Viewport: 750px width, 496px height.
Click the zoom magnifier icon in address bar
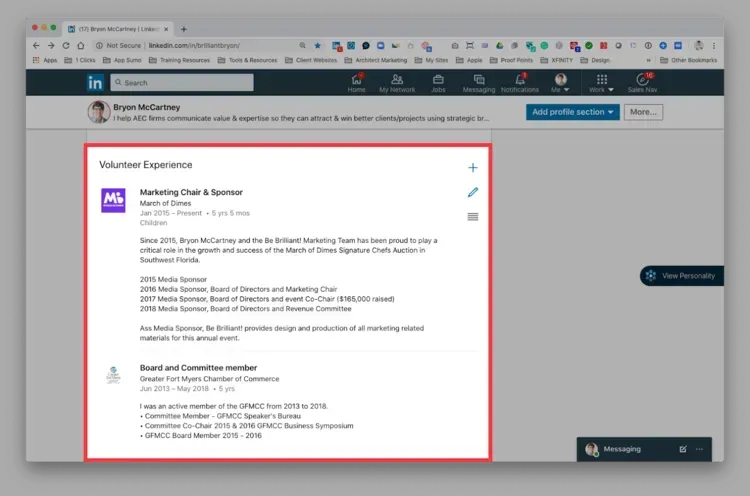(302, 45)
